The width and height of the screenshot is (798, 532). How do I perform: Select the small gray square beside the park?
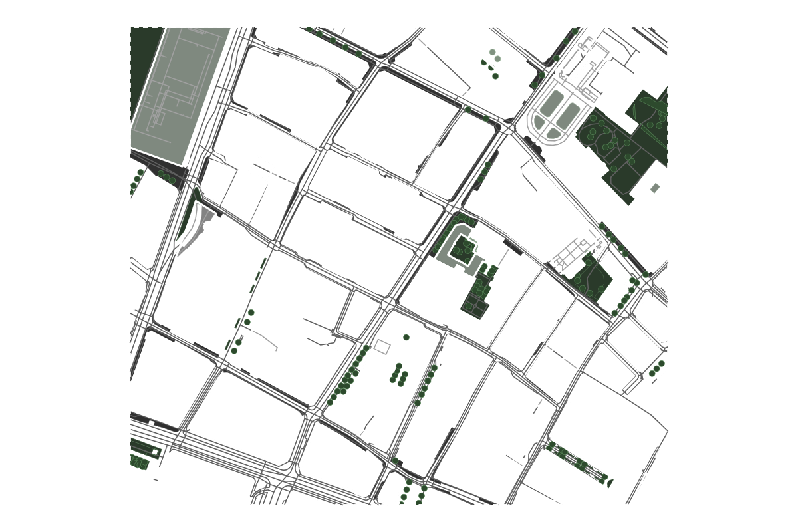click(655, 188)
